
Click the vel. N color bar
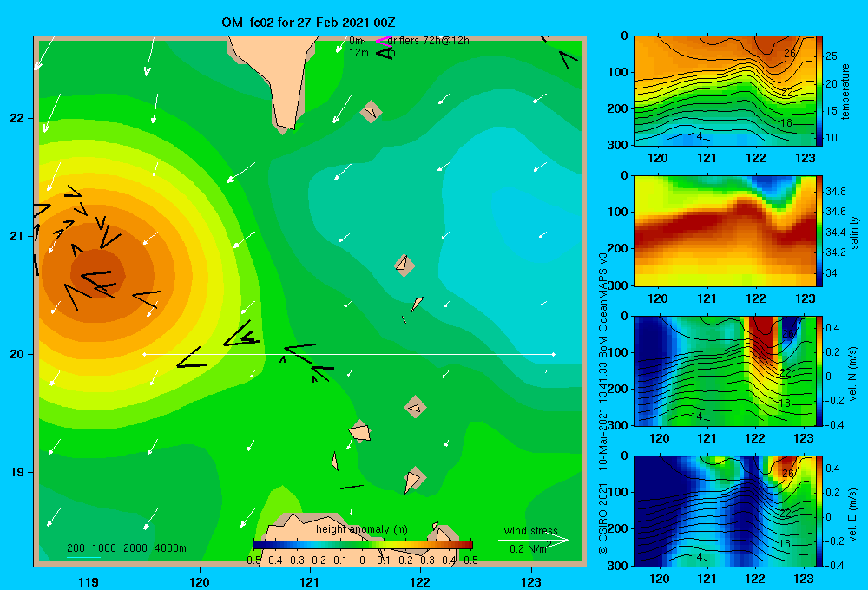click(819, 370)
